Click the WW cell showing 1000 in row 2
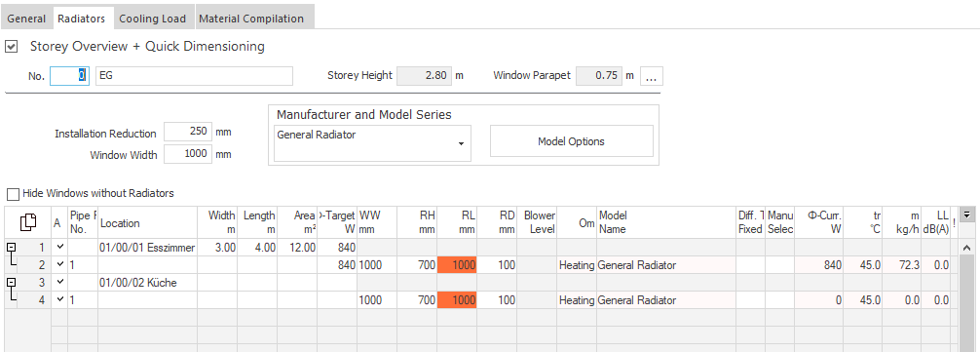The width and height of the screenshot is (980, 352). 378,265
